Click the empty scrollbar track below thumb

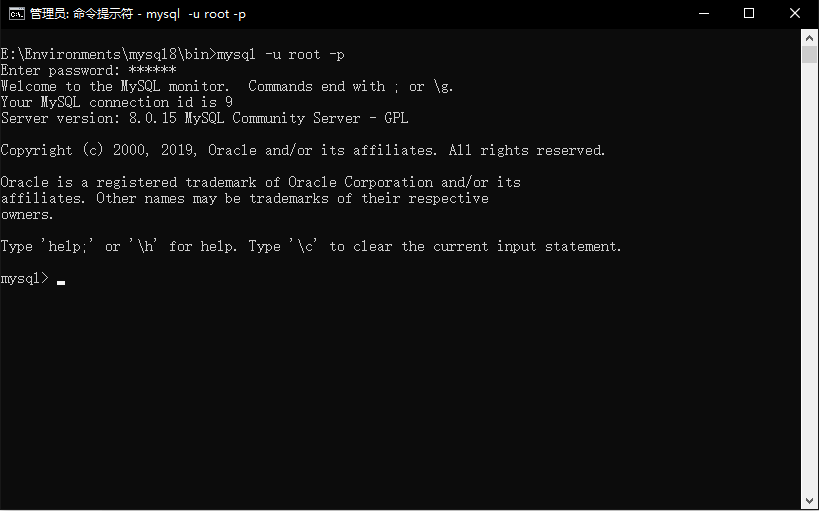809,277
